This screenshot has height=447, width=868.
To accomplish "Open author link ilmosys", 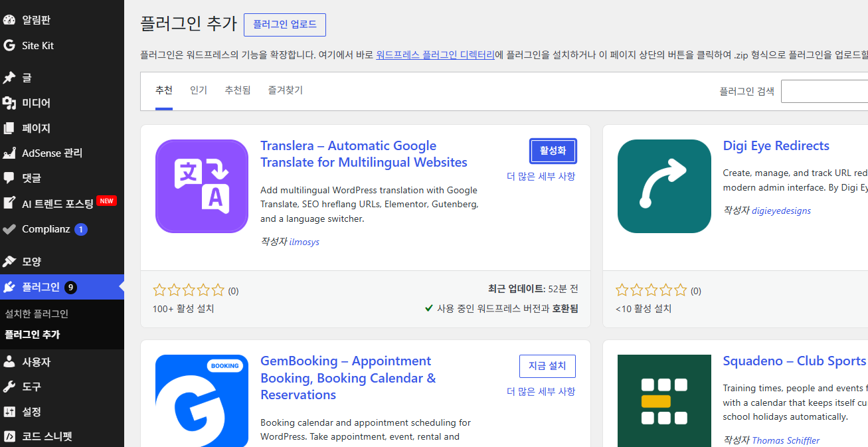I will click(304, 242).
